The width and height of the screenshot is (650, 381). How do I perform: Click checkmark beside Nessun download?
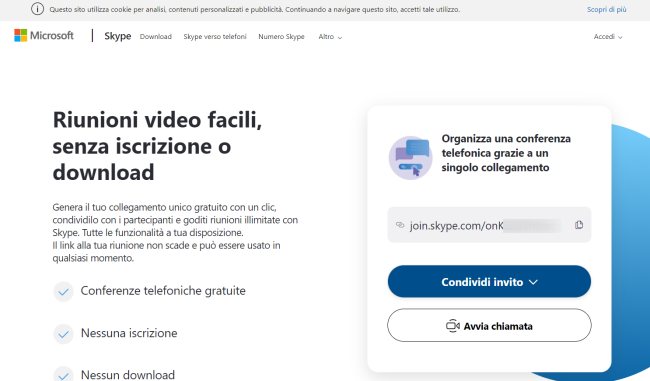[x=63, y=374]
